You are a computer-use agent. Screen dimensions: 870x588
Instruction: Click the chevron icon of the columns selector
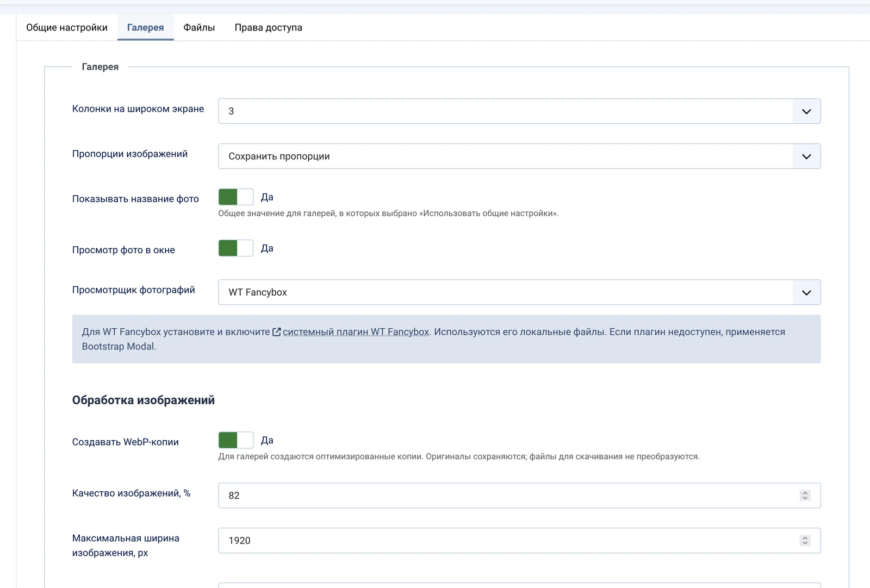click(x=806, y=111)
